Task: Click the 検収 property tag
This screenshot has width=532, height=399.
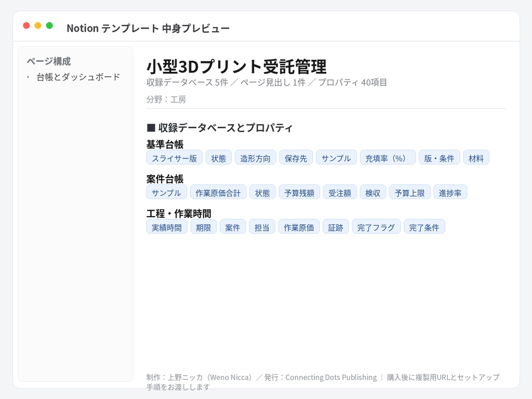Action: click(373, 192)
